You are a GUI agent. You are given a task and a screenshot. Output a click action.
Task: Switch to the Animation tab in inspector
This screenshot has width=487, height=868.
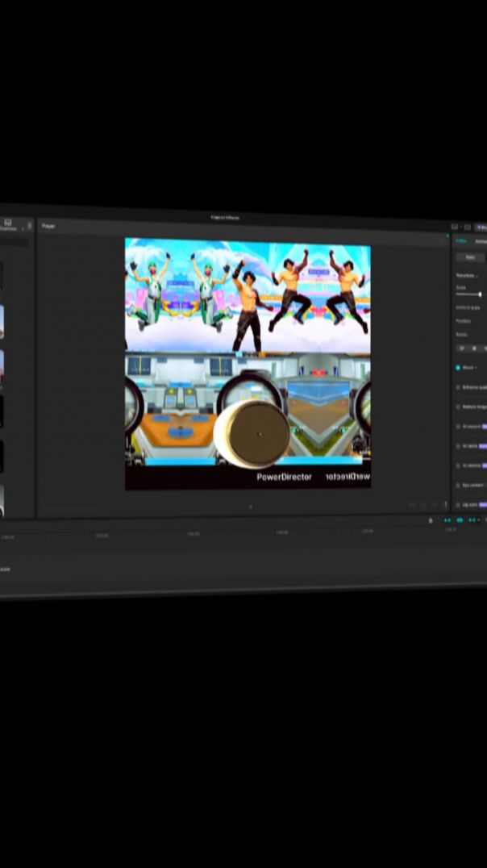click(481, 240)
